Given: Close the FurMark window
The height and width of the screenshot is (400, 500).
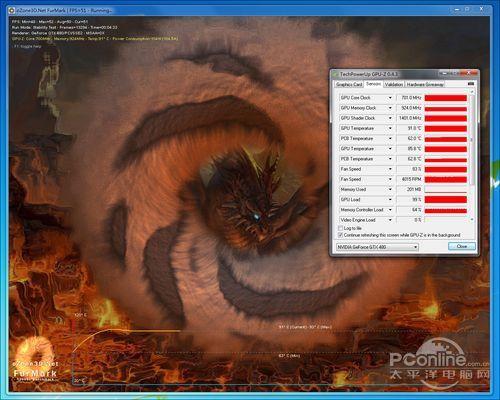Looking at the screenshot, I should pos(481,9).
